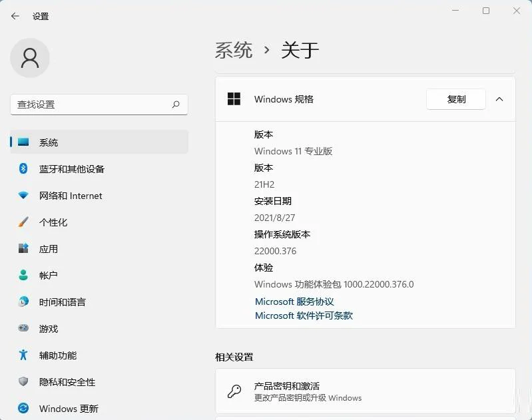
Task: Click 更改产品密钥或升级 Windows description
Action: click(308, 397)
